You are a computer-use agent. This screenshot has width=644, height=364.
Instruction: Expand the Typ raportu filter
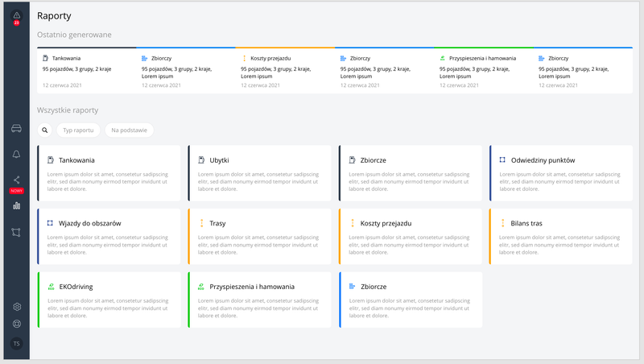(x=78, y=130)
